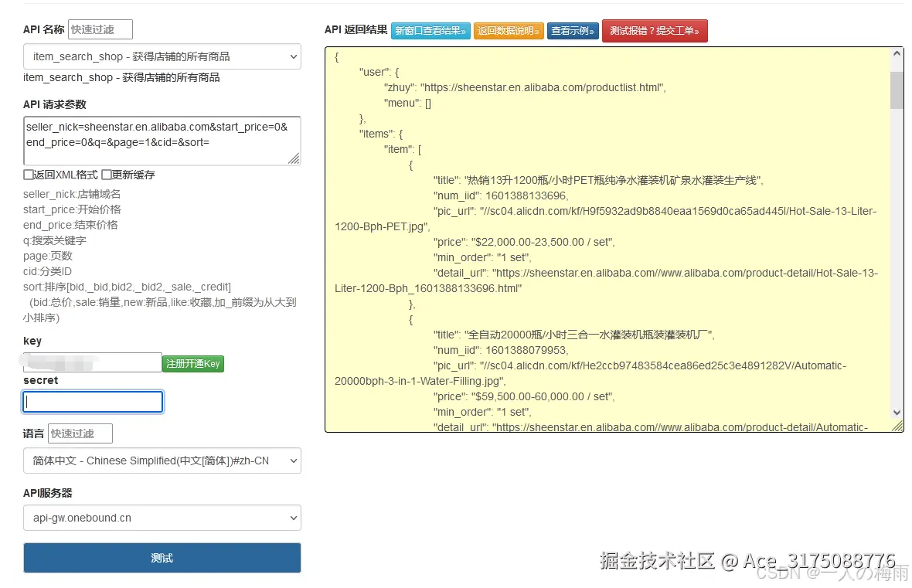The image size is (912, 588).
Task: Open the API服务器 dropdown showing api-gw.onebound.cn
Action: click(x=162, y=518)
